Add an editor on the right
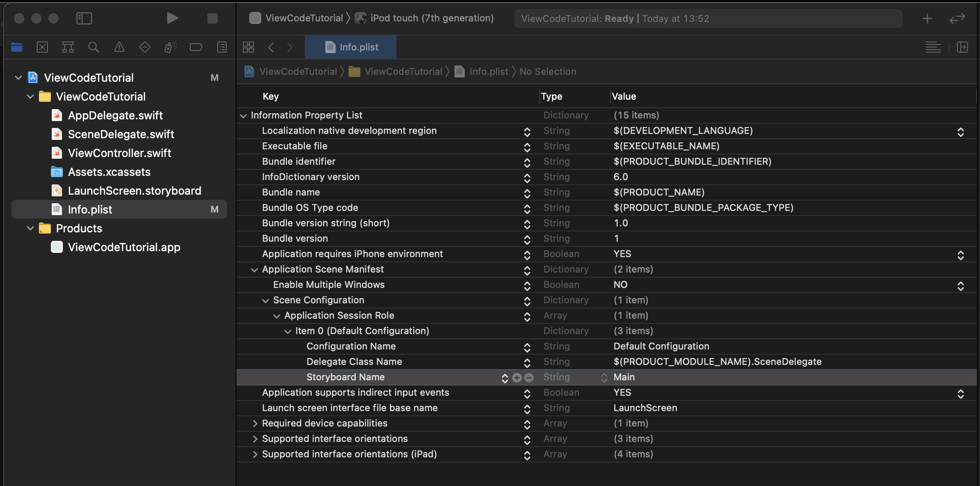Viewport: 980px width, 486px height. coord(962,47)
